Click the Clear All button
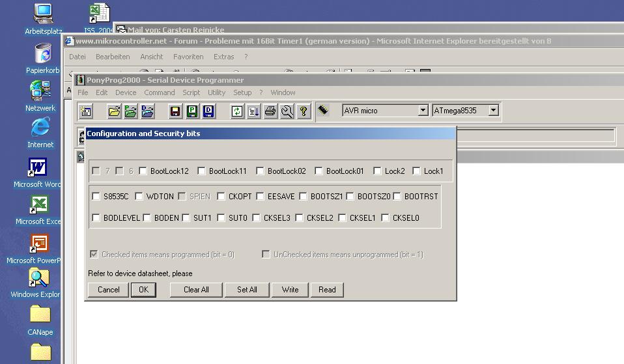624x364 pixels. tap(196, 290)
